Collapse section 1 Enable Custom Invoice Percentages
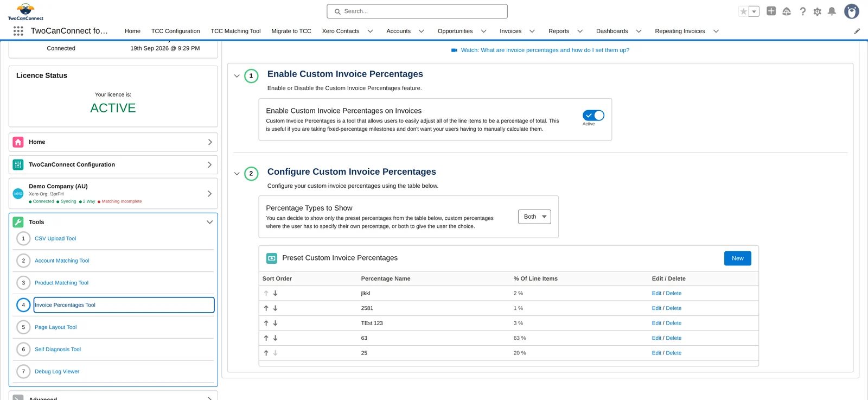868x400 pixels. 237,76
